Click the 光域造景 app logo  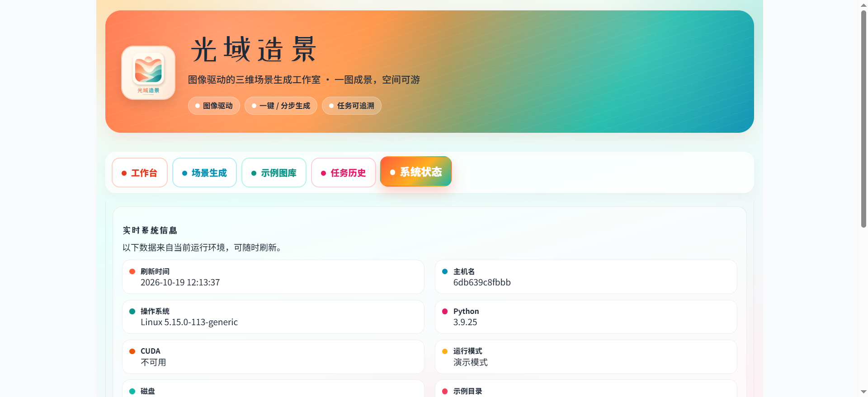148,73
